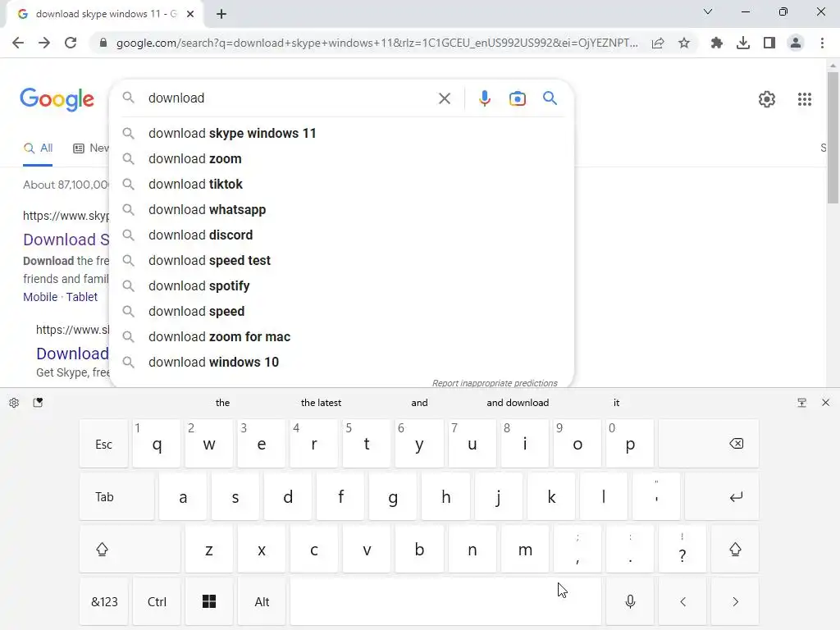
Task: Click the page vertical scrollbar thumb
Action: (833, 138)
